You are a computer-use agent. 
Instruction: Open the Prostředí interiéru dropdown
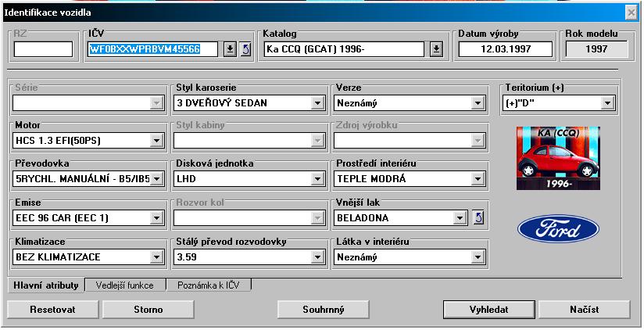coord(478,179)
